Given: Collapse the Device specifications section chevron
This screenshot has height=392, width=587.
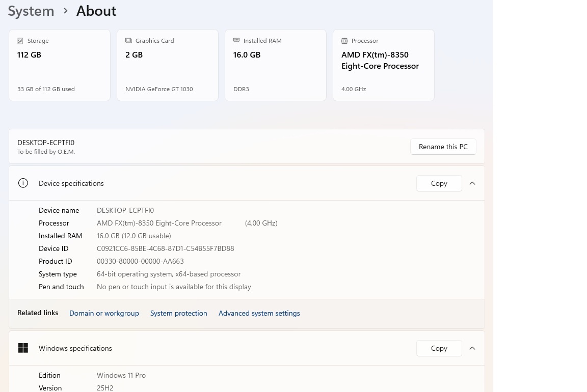Looking at the screenshot, I should [x=472, y=183].
